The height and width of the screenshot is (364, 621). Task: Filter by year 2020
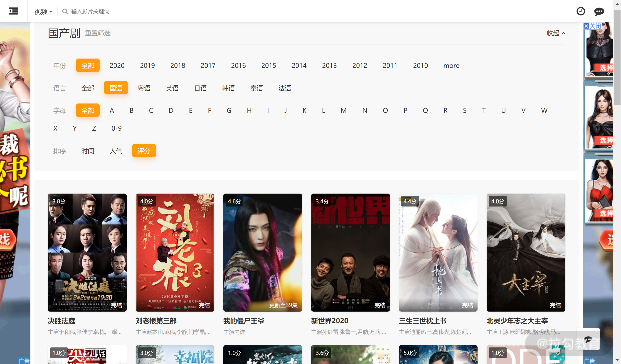click(x=117, y=65)
